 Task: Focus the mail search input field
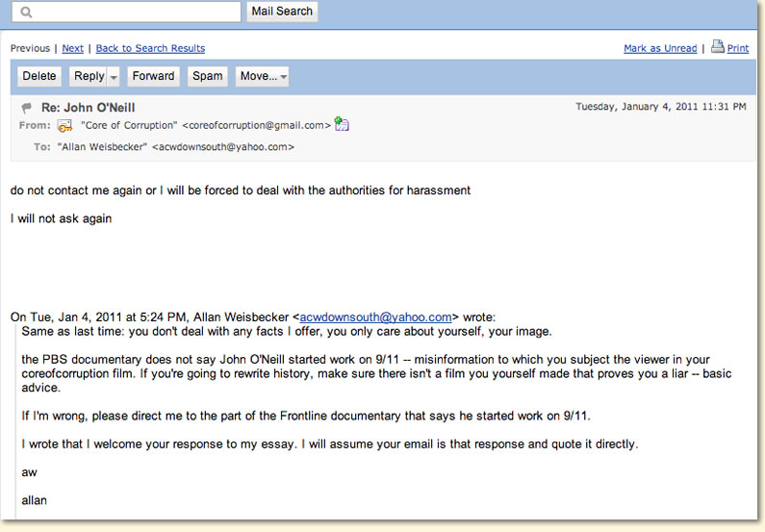point(126,13)
